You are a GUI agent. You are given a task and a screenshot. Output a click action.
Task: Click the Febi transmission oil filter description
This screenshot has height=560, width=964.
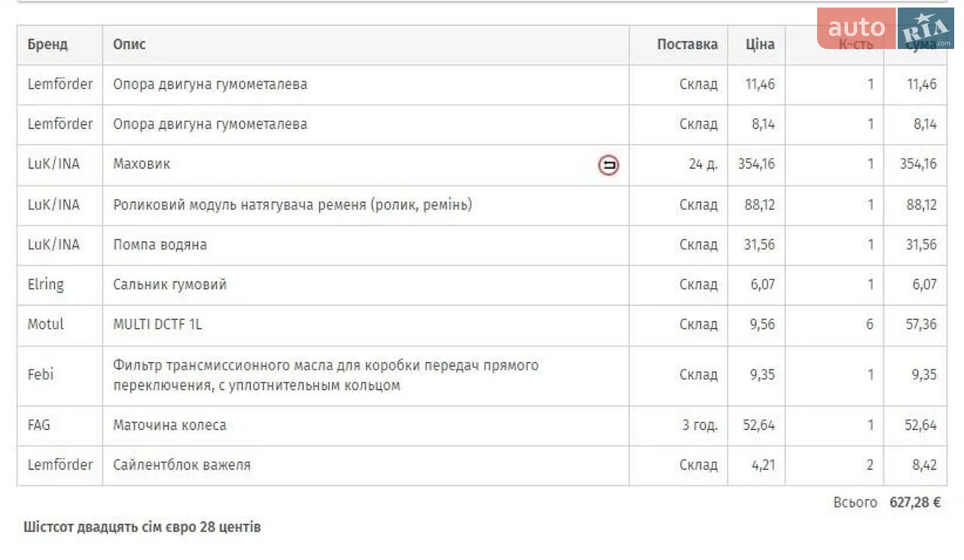point(325,375)
